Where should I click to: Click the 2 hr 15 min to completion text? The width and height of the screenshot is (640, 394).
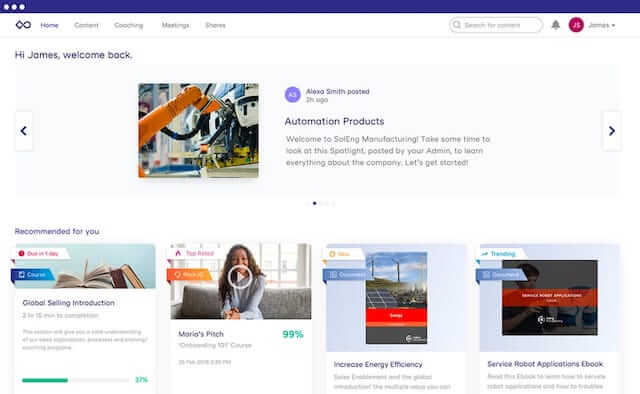60,316
